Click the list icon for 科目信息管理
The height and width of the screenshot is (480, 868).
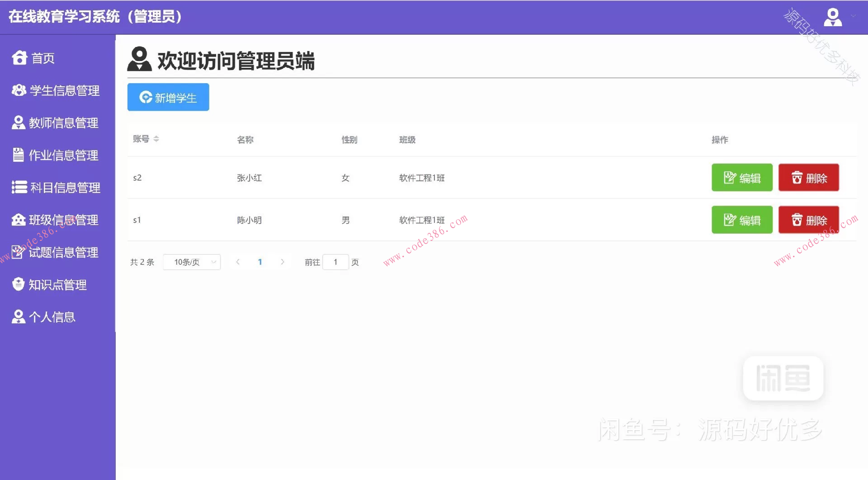click(x=18, y=187)
